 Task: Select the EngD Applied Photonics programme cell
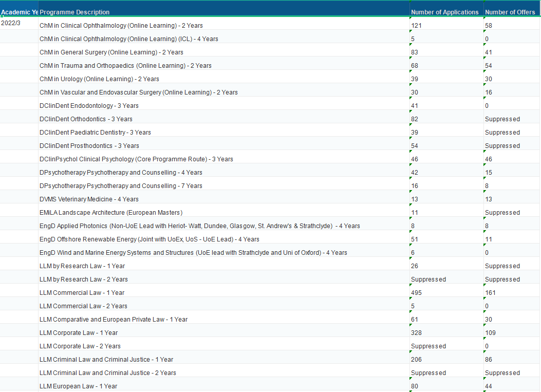click(x=199, y=226)
